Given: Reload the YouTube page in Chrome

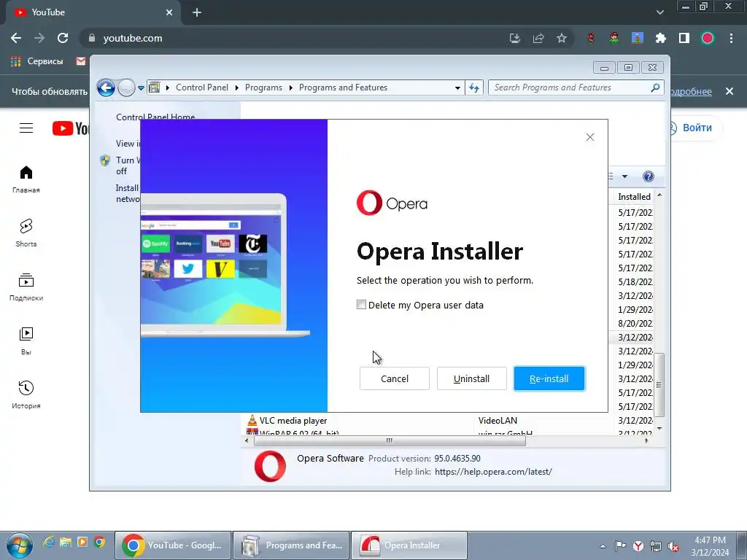Looking at the screenshot, I should (63, 38).
